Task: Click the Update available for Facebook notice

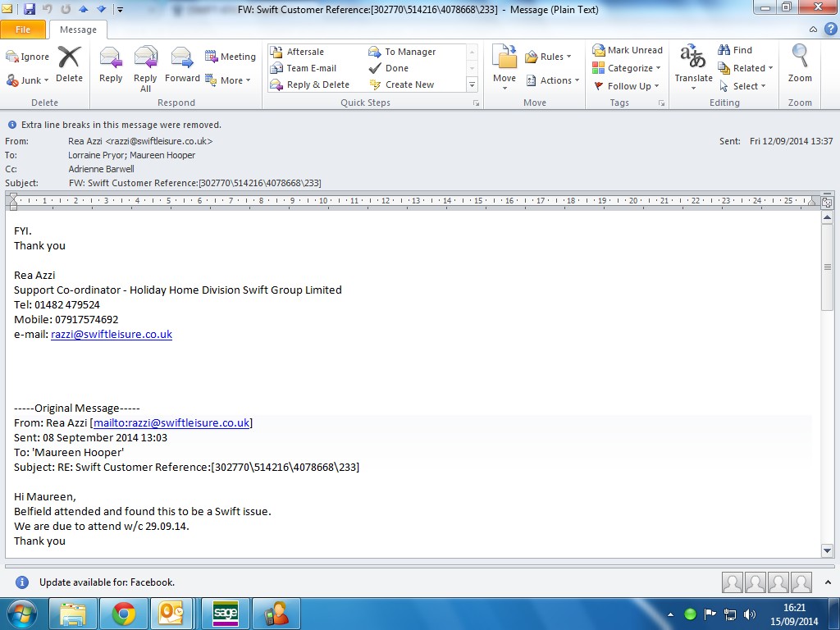Action: 107,582
